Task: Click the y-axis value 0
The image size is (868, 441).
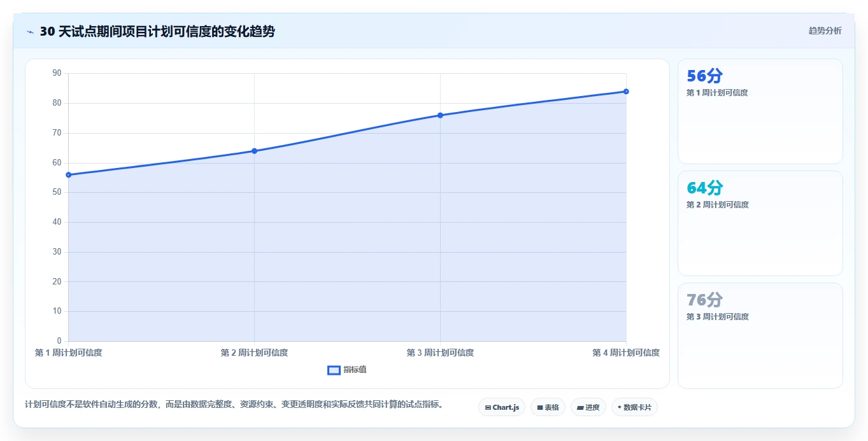Action: (x=59, y=341)
